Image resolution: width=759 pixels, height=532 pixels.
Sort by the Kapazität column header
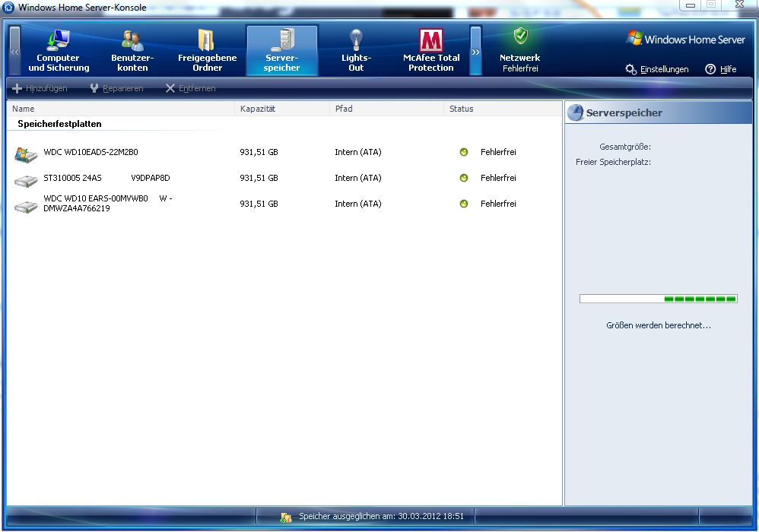coord(282,109)
